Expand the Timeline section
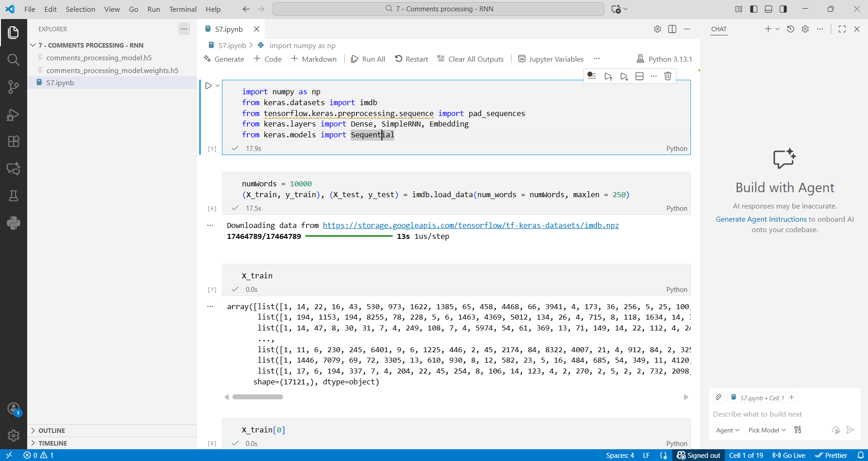This screenshot has width=868, height=461. click(53, 443)
